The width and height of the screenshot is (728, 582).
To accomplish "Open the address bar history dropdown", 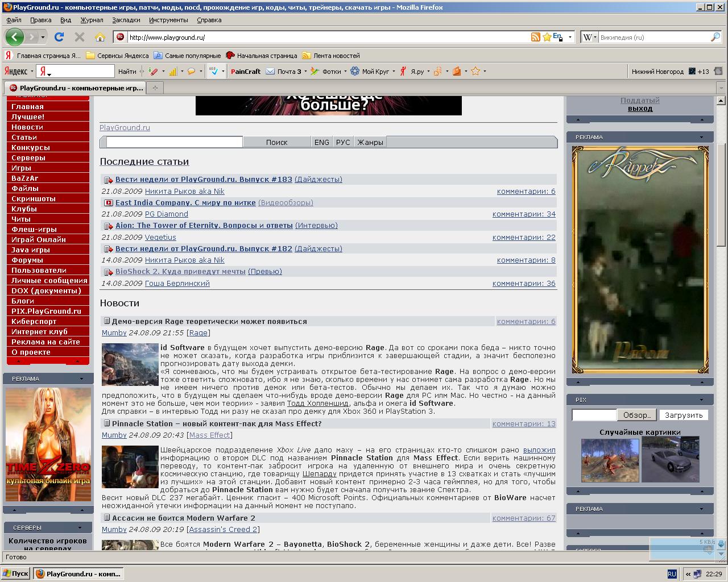I will (x=570, y=37).
